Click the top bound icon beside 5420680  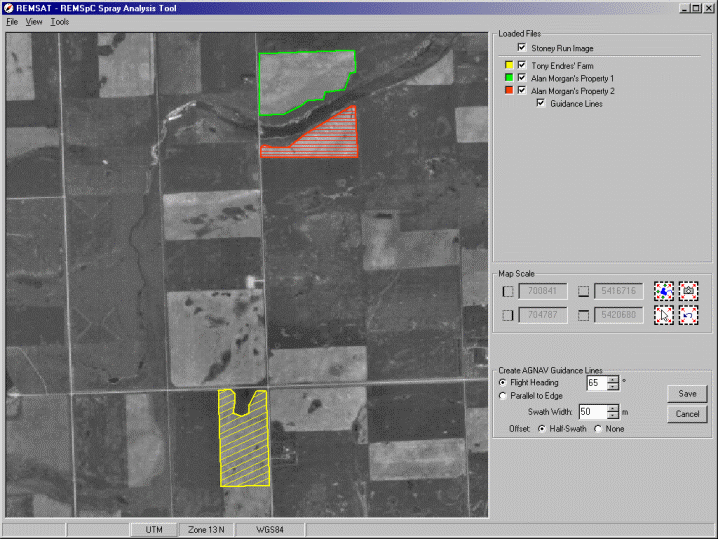[584, 315]
